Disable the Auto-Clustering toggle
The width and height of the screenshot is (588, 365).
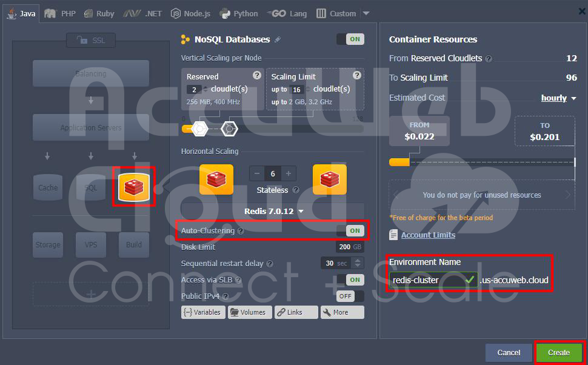[x=350, y=230]
